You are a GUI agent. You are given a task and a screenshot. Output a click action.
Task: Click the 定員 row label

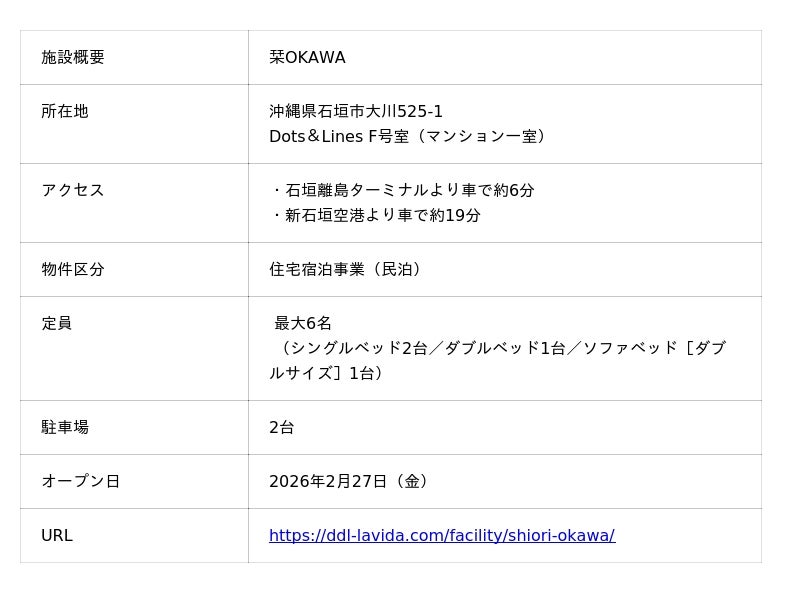(x=57, y=324)
